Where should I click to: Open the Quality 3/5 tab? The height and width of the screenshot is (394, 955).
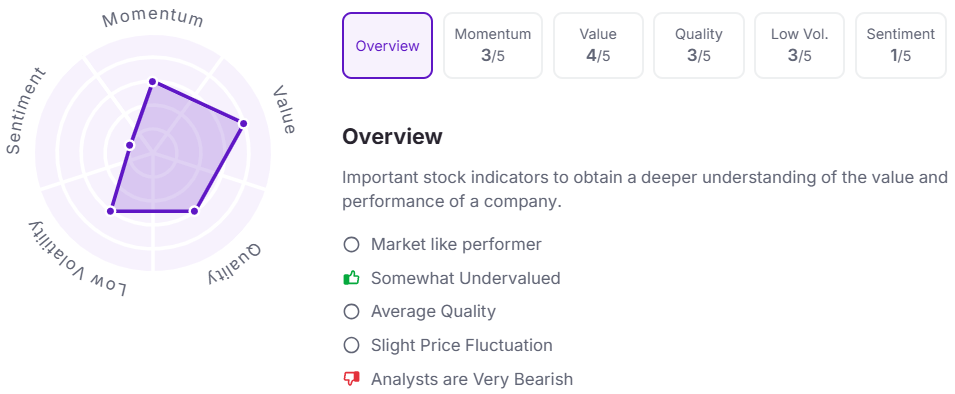click(699, 46)
